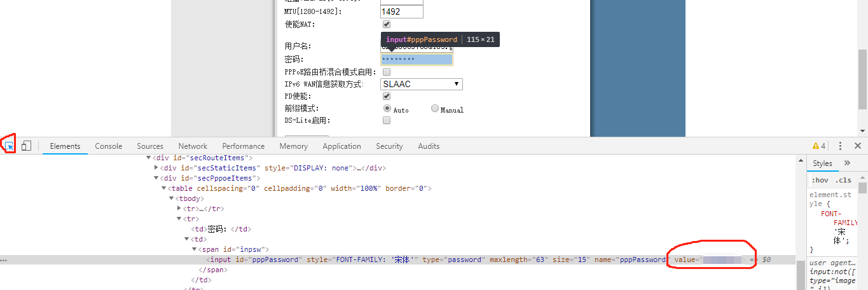The image size is (868, 290).
Task: Open the Console tab
Action: (109, 146)
